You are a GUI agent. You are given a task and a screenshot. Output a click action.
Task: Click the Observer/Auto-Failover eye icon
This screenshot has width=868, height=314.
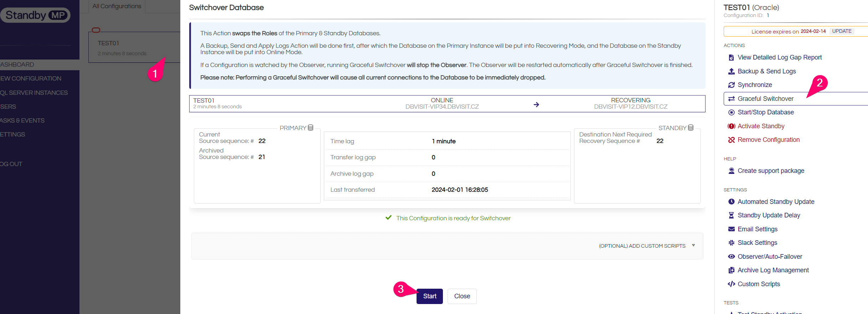(731, 257)
